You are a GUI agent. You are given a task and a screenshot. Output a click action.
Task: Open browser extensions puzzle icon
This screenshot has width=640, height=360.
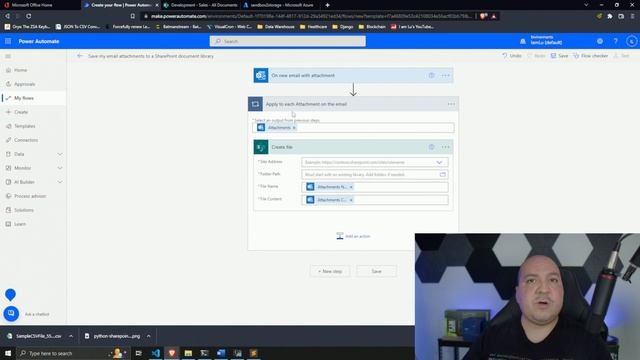(x=610, y=16)
